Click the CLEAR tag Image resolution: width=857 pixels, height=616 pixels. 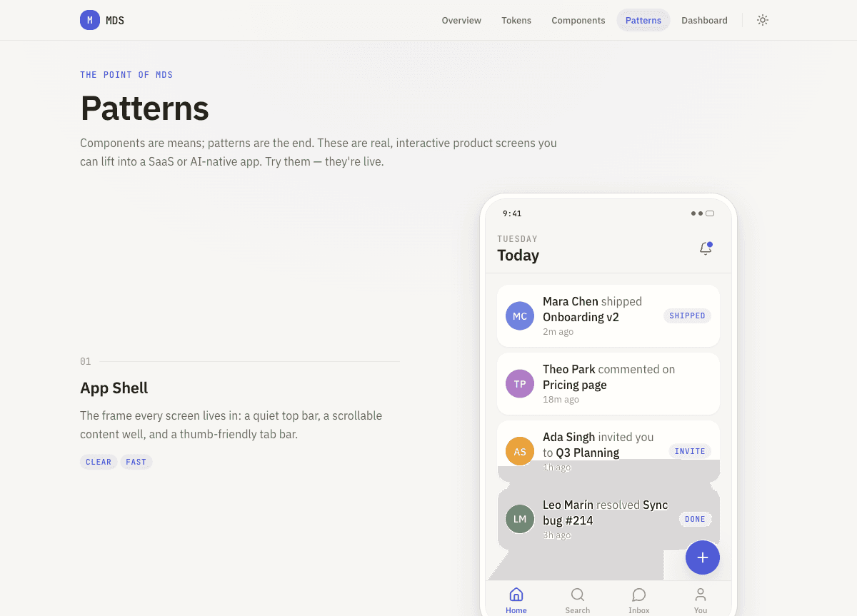tap(99, 462)
